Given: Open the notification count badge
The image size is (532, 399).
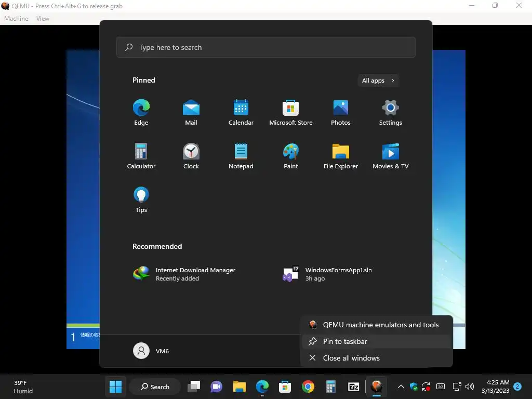Looking at the screenshot, I should click(517, 387).
